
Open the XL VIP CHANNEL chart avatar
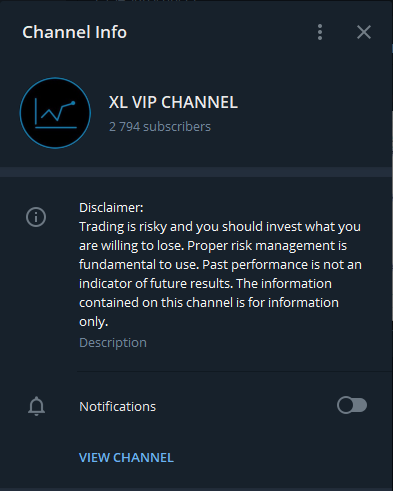click(x=55, y=113)
